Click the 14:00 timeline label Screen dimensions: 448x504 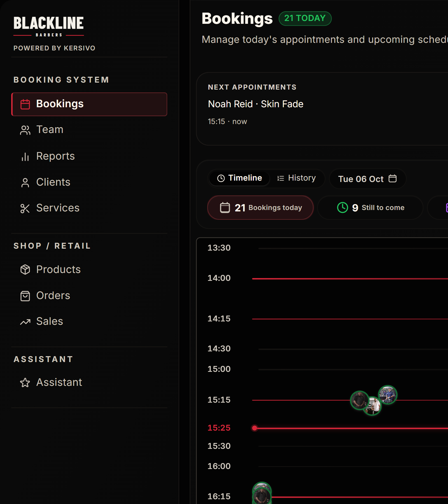click(219, 278)
